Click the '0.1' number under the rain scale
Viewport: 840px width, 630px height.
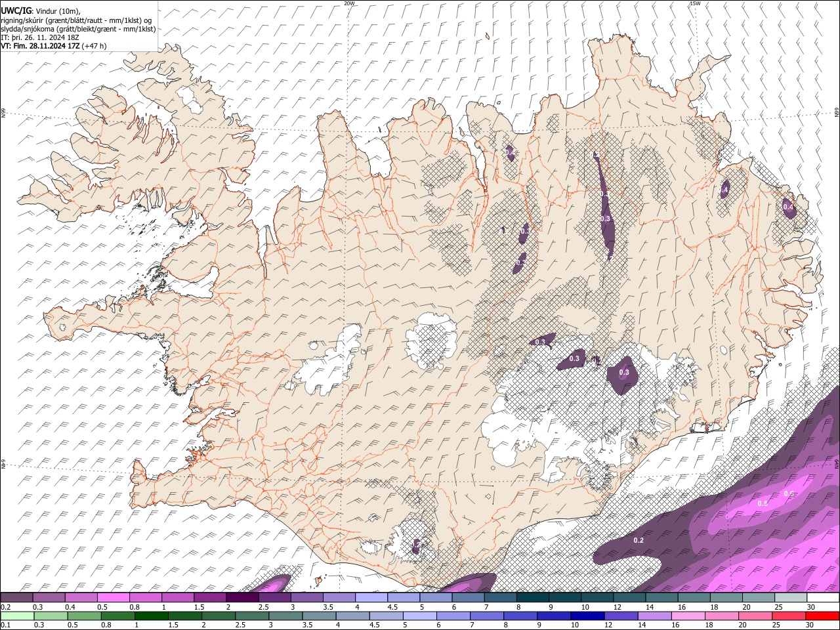6,625
